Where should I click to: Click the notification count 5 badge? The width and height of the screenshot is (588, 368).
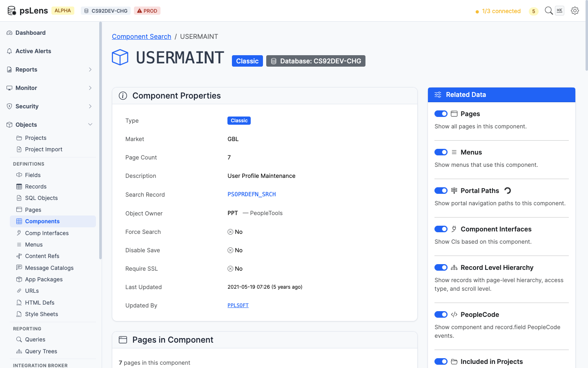click(x=533, y=11)
